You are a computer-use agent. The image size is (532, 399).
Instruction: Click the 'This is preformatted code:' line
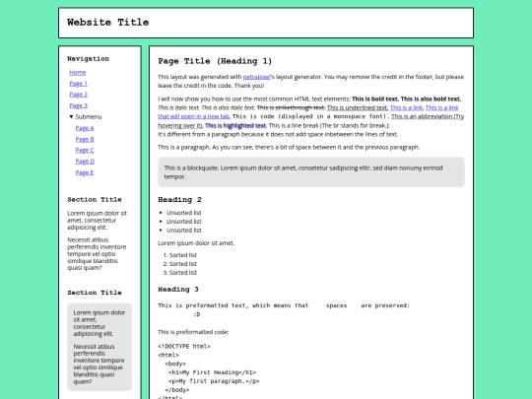(193, 332)
